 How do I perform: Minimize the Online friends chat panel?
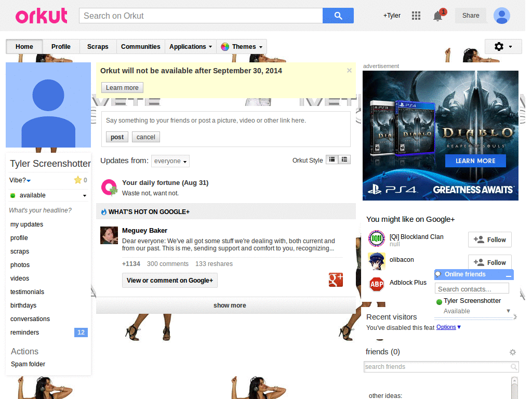[x=508, y=275]
